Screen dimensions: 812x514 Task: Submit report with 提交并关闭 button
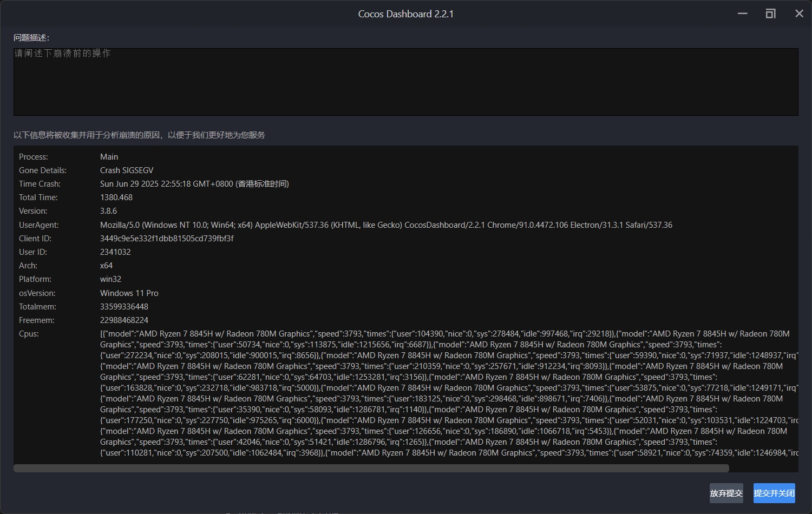(x=774, y=493)
